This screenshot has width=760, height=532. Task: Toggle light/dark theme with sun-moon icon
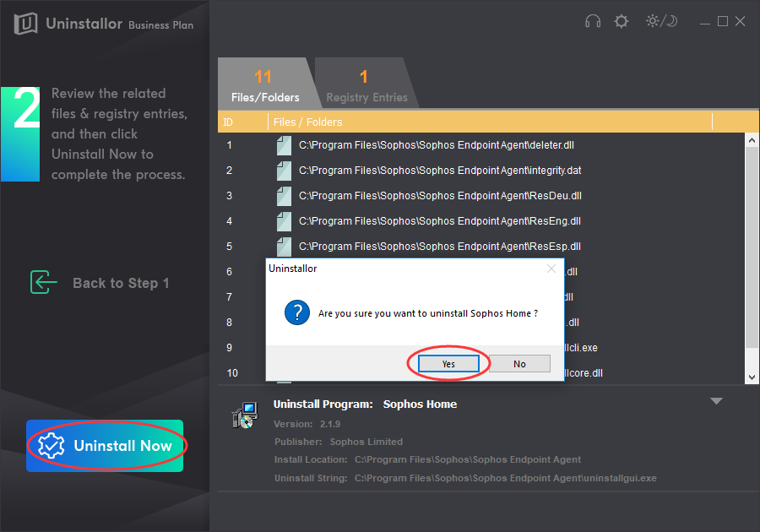[661, 21]
